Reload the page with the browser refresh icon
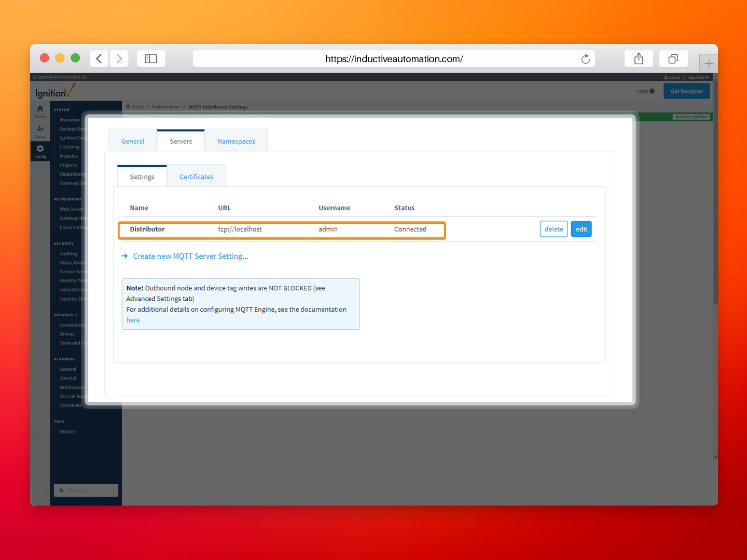This screenshot has width=747, height=560. point(586,59)
